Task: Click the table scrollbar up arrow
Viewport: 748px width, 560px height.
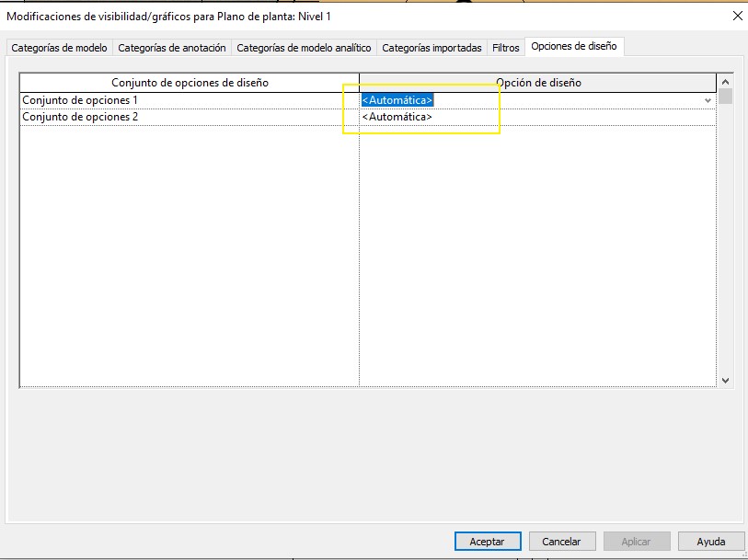Action: point(725,81)
